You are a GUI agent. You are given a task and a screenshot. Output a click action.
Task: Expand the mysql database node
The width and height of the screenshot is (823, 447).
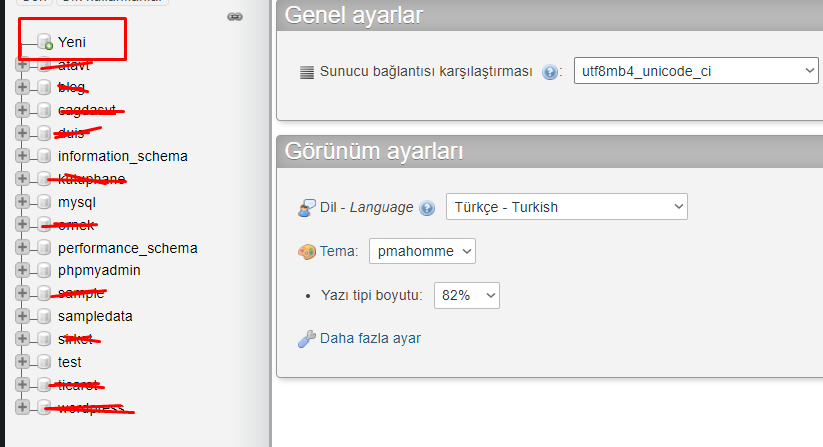[22, 202]
